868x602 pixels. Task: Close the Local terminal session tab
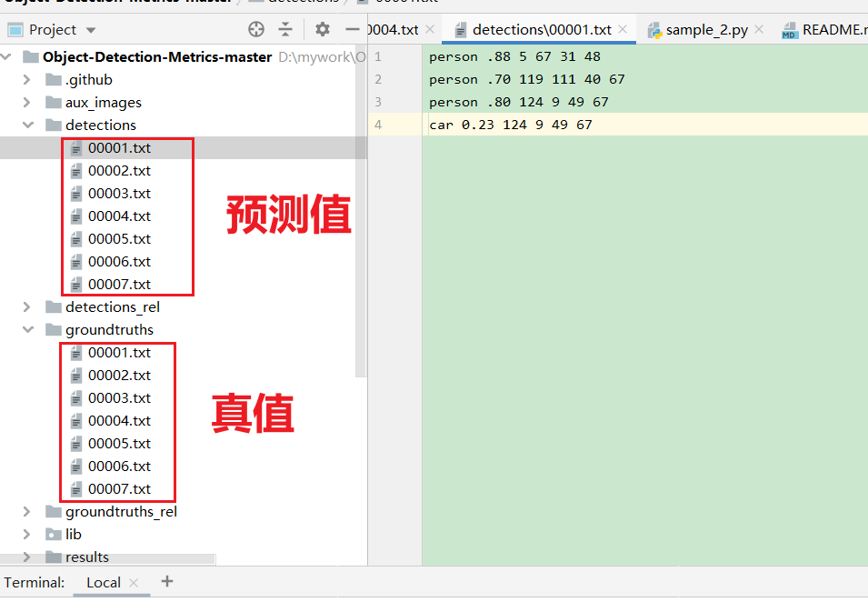coord(134,583)
